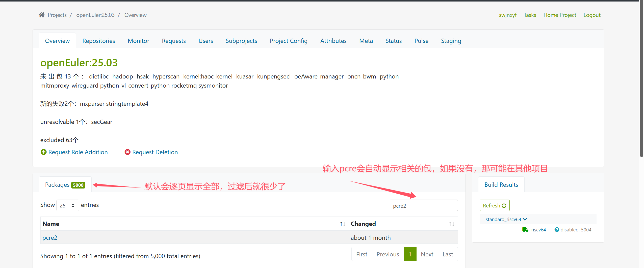Open the Project Config tab
Image resolution: width=644 pixels, height=268 pixels.
click(289, 41)
